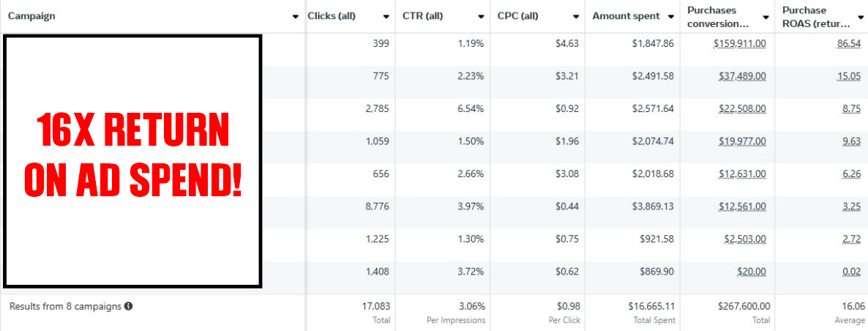This screenshot has height=331, width=868.
Task: Click the 86.54 purchase ROAS value
Action: coord(849,44)
